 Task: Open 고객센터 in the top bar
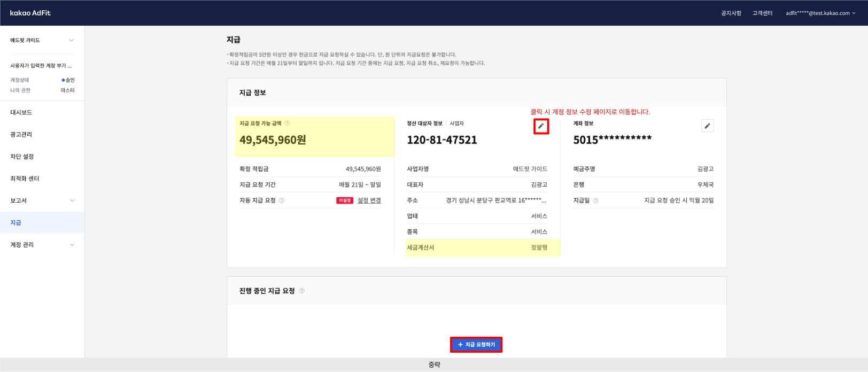[762, 13]
